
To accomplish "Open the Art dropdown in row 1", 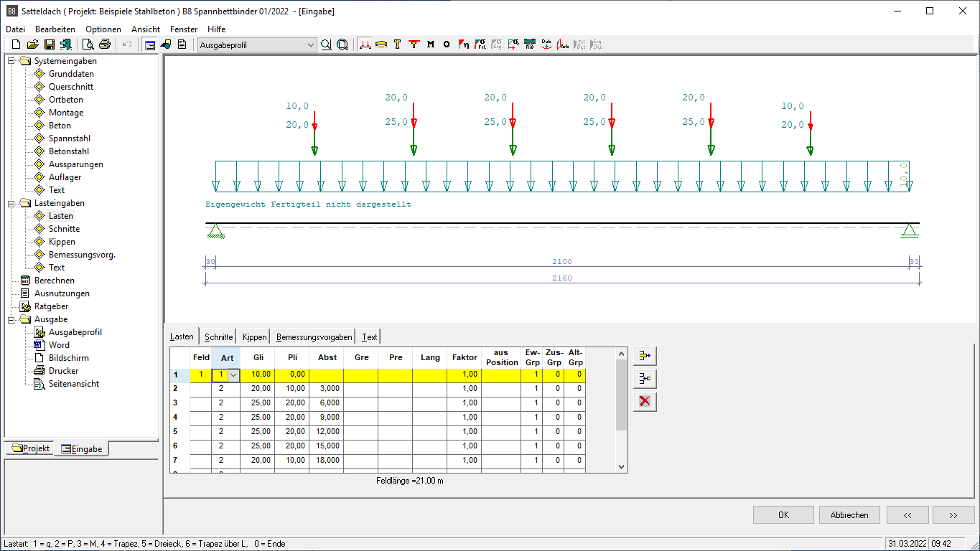I will click(233, 375).
